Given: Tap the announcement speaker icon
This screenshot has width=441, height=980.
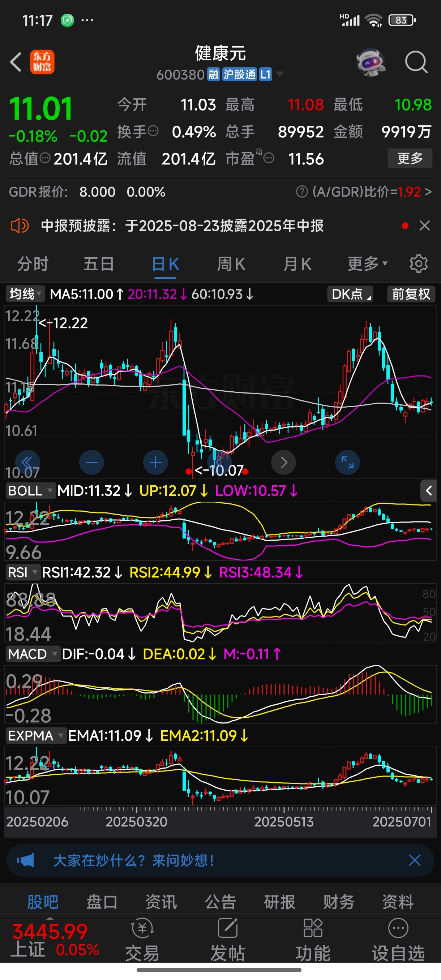Looking at the screenshot, I should (x=20, y=226).
